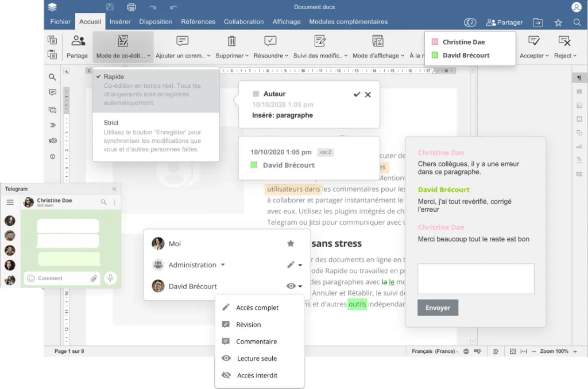Switch to the Insérer tab

pos(120,22)
